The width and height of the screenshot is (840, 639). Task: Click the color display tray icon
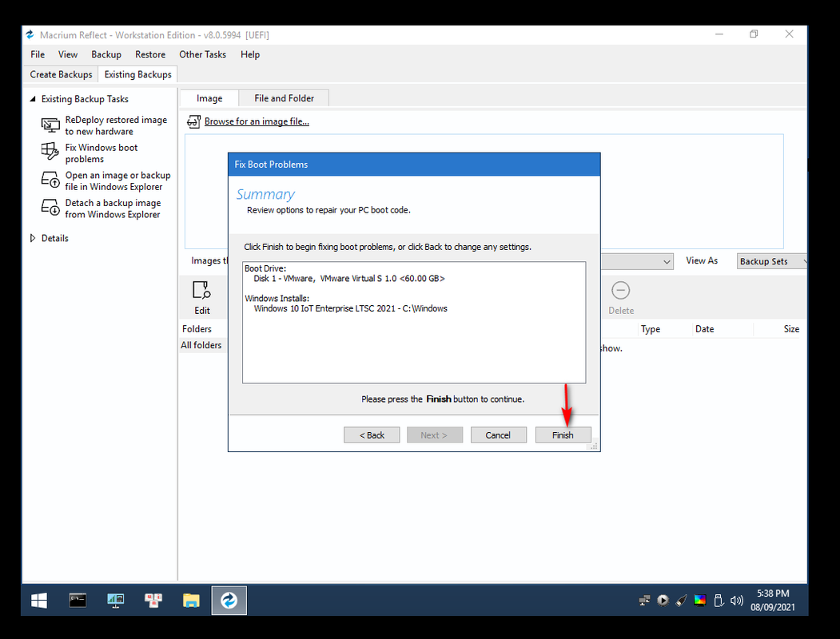pyautogui.click(x=699, y=601)
